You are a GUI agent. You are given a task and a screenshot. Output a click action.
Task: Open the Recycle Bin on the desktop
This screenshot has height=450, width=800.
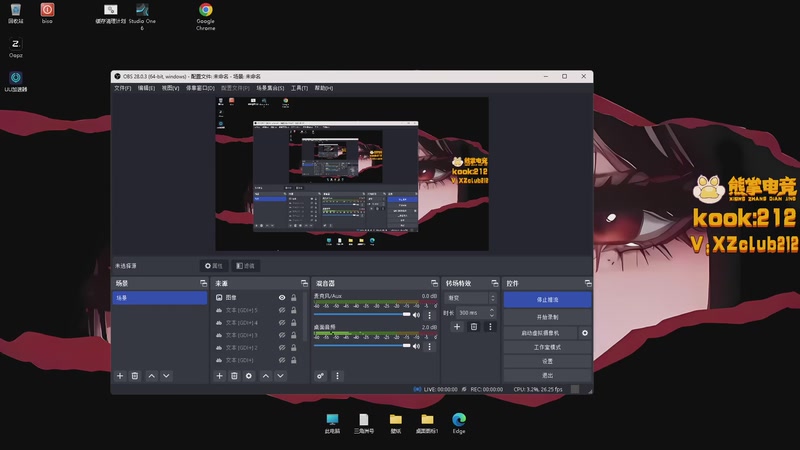pyautogui.click(x=16, y=14)
